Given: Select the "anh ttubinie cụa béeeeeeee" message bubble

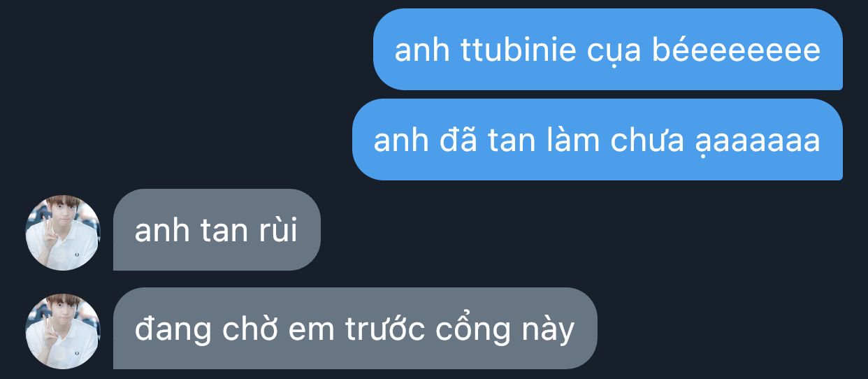Looking at the screenshot, I should click(608, 50).
